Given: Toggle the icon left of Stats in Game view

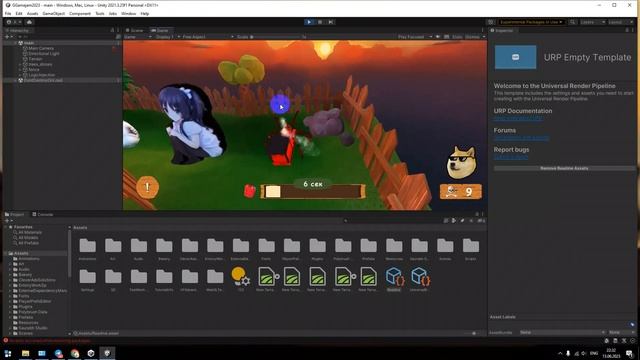Looking at the screenshot, I should pos(447,37).
